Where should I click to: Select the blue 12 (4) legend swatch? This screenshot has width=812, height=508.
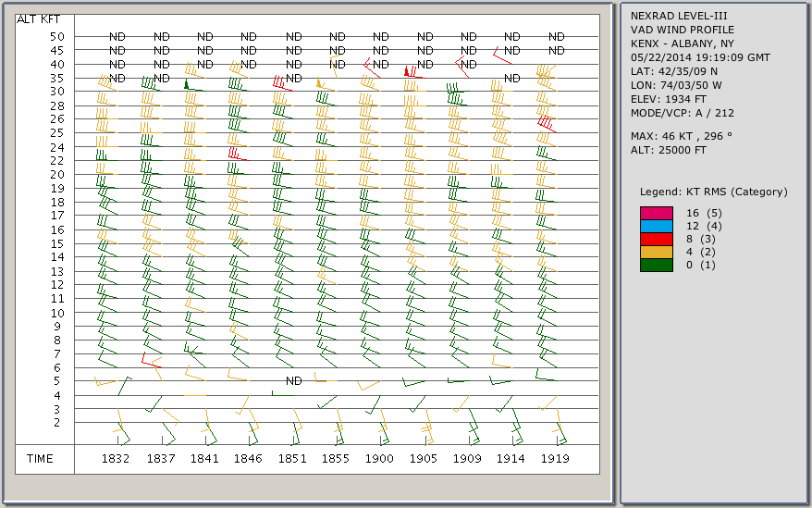pos(656,226)
